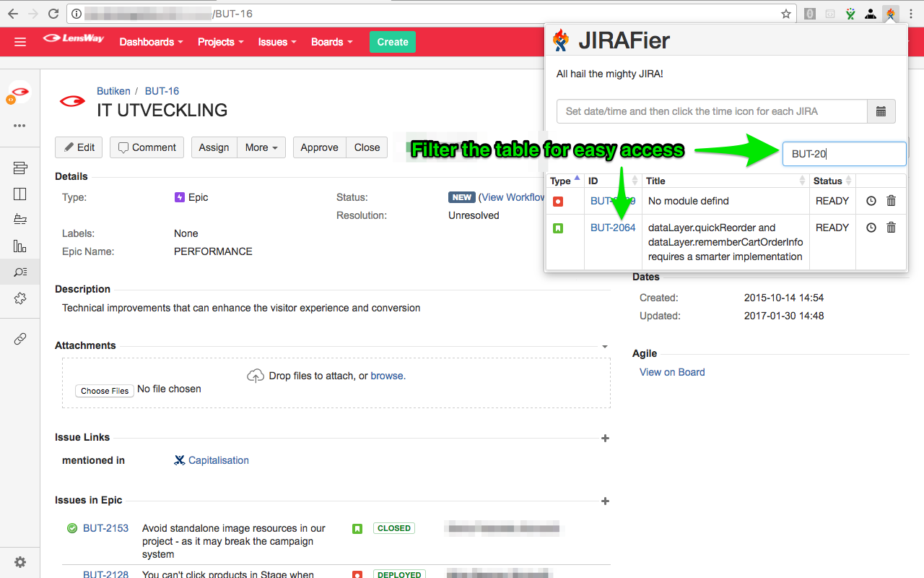Open the calendar picker in JIRAfier

pyautogui.click(x=881, y=111)
